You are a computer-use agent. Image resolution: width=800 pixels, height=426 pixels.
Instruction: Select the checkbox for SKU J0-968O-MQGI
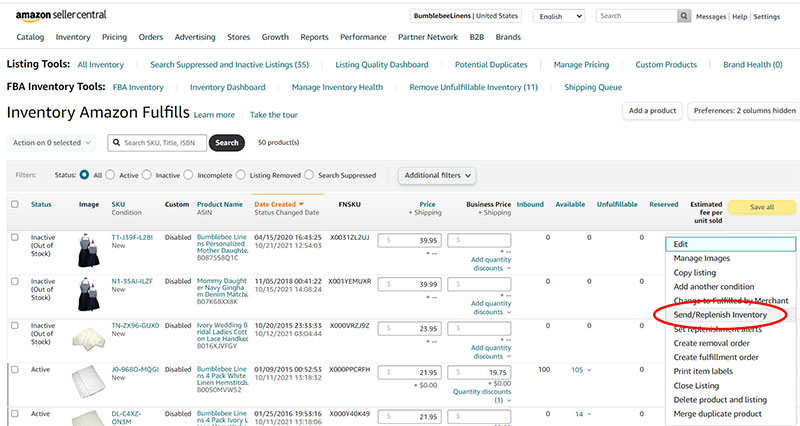[x=15, y=369]
